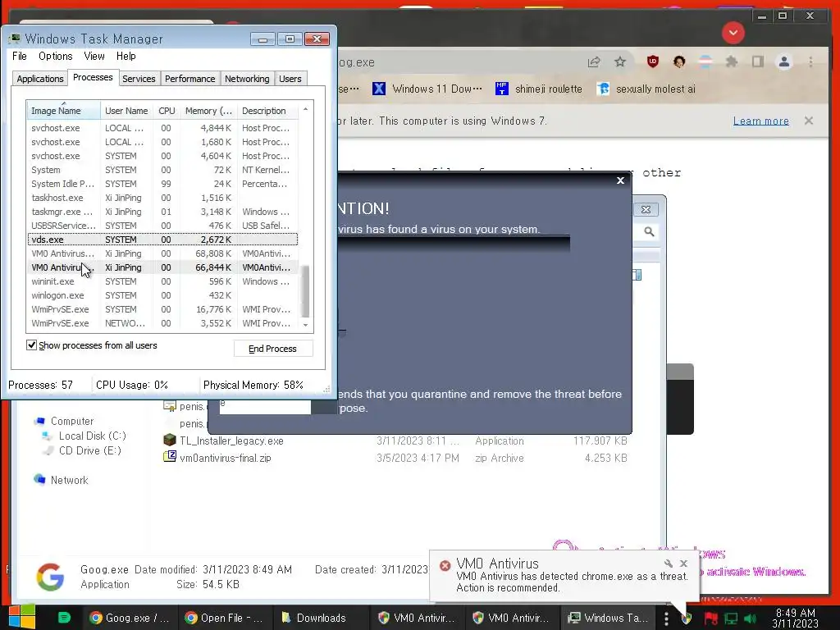The image size is (840, 630).
Task: Click the volume speaker tray icon
Action: pyautogui.click(x=751, y=619)
